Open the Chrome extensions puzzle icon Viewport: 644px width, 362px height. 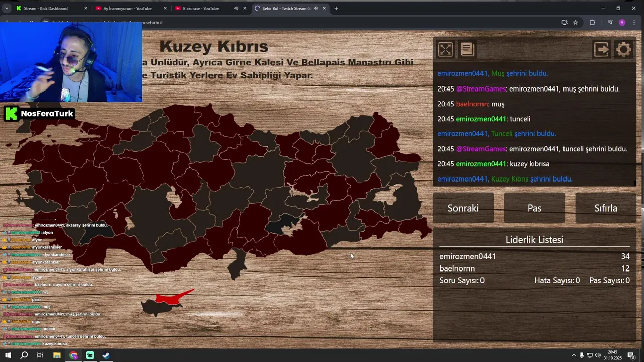click(592, 22)
